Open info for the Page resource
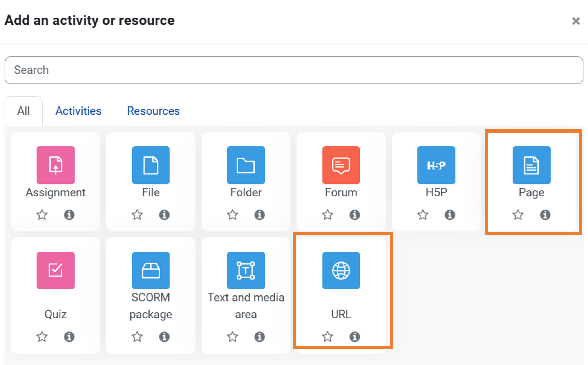The image size is (588, 365). [x=545, y=215]
